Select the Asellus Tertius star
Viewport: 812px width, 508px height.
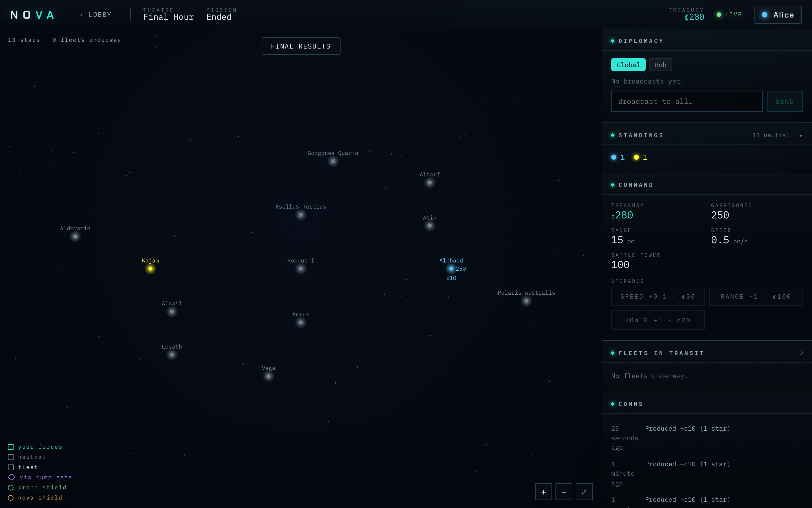click(301, 215)
